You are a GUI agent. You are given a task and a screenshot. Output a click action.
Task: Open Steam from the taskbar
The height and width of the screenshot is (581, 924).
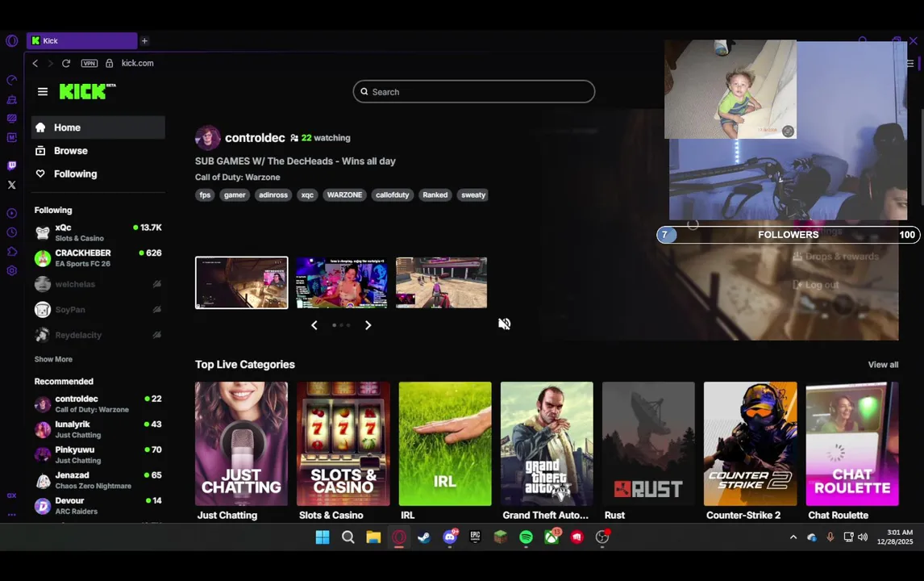click(x=424, y=537)
